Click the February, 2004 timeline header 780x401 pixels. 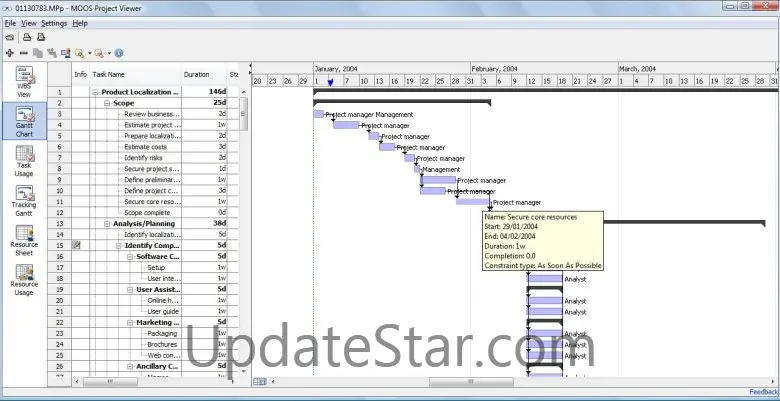point(495,69)
